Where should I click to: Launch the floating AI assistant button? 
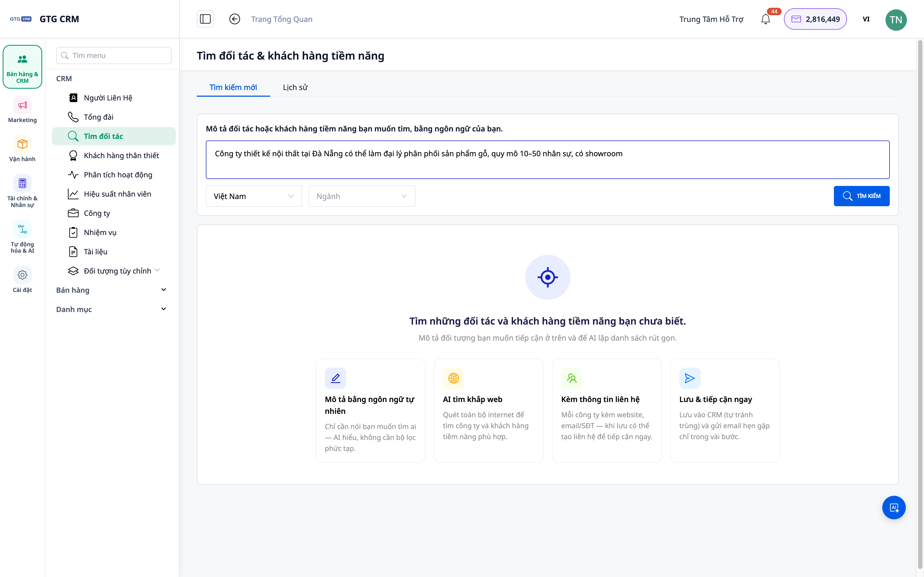pos(894,507)
